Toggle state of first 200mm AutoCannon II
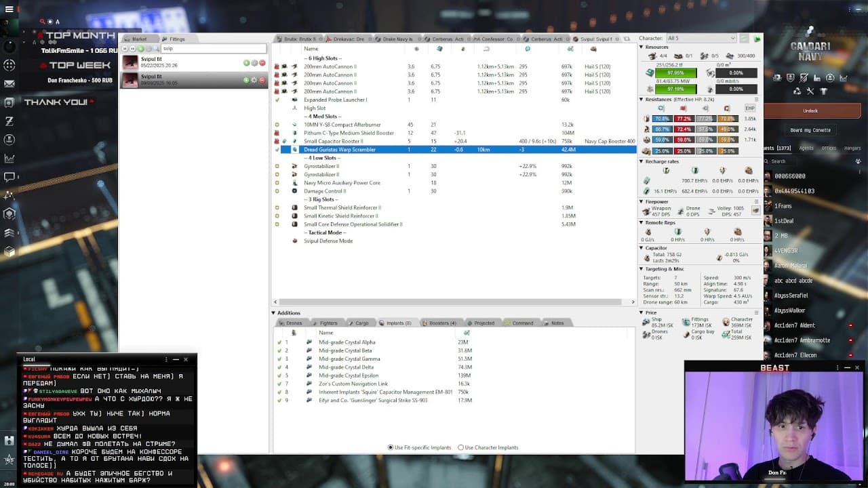 (277, 66)
